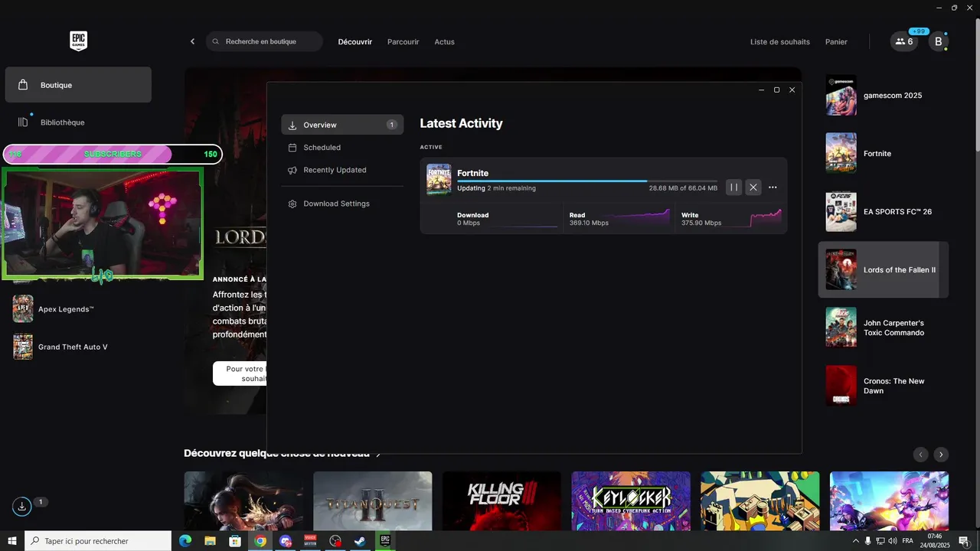Viewport: 980px width, 551px height.
Task: Select Scheduled in downloads panel
Action: [342, 148]
